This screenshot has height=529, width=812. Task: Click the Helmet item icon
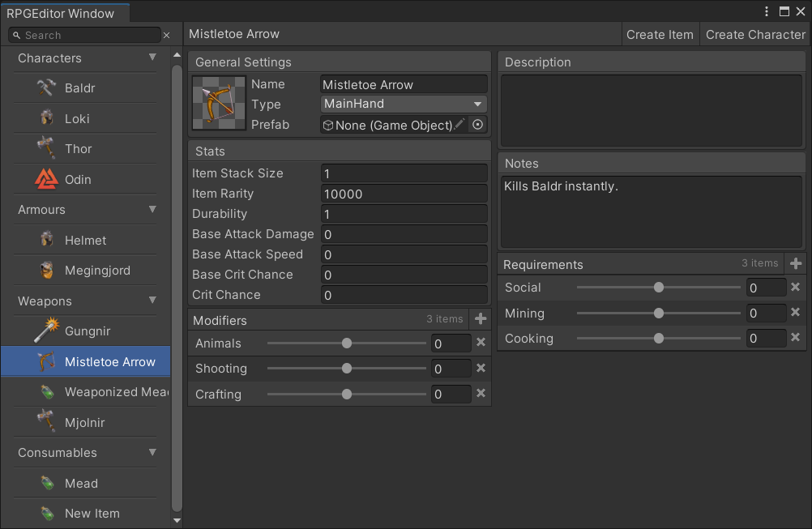(x=47, y=240)
